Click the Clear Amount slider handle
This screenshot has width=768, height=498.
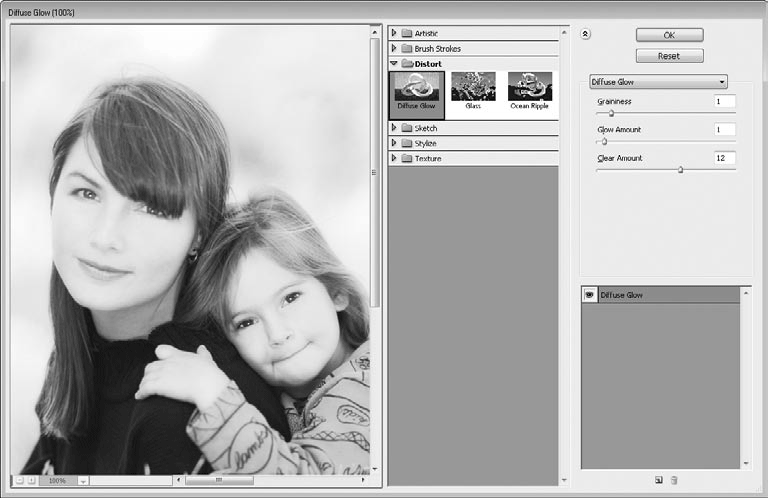click(680, 169)
